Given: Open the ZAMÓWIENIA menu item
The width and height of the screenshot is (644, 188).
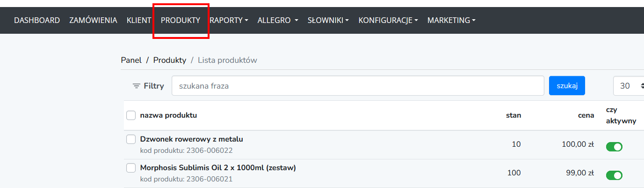Looking at the screenshot, I should coord(93,20).
